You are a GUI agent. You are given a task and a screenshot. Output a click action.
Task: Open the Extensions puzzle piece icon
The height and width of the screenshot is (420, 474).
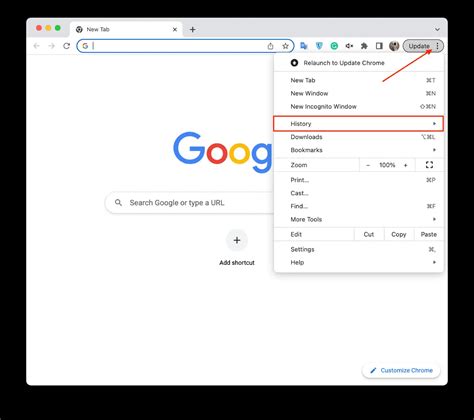point(364,46)
